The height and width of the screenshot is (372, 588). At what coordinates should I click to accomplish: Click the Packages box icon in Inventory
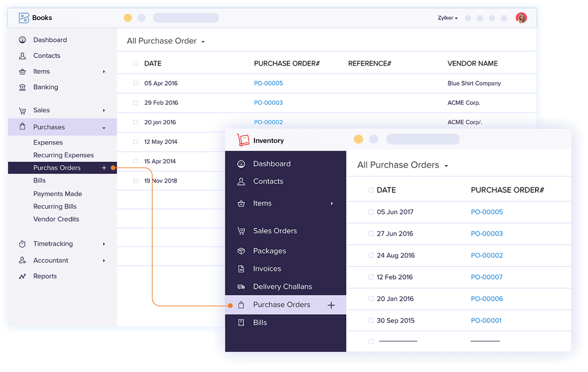pos(241,251)
